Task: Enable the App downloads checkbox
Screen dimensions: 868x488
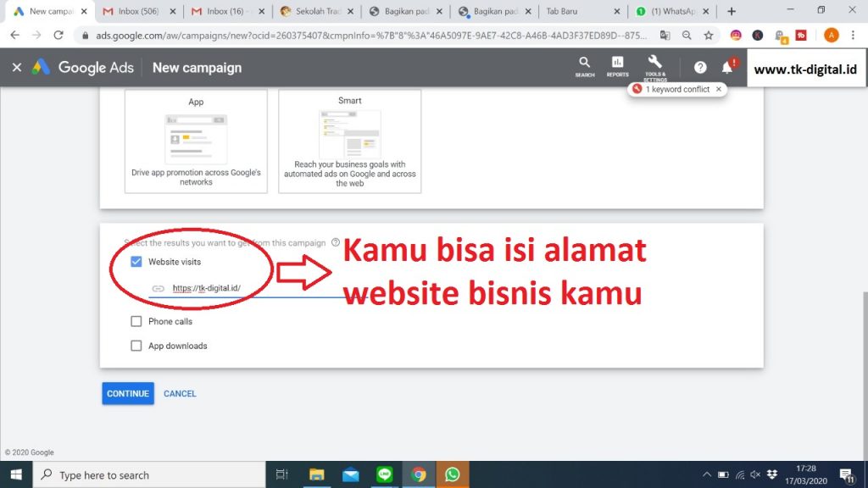Action: coord(136,346)
